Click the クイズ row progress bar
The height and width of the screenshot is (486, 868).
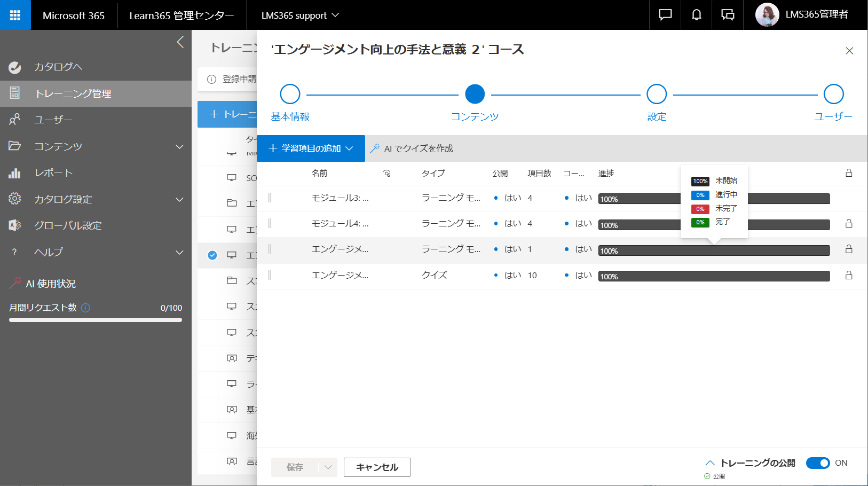click(714, 276)
